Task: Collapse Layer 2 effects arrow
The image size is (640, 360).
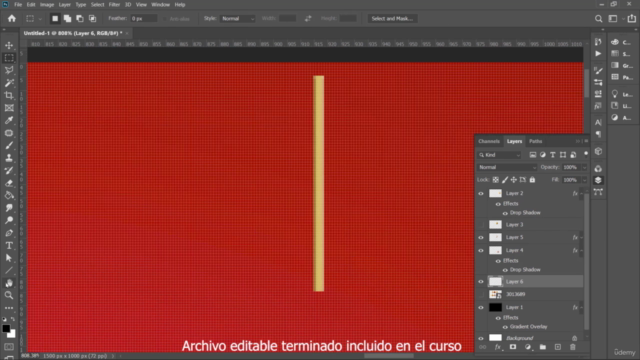Action: tap(582, 193)
